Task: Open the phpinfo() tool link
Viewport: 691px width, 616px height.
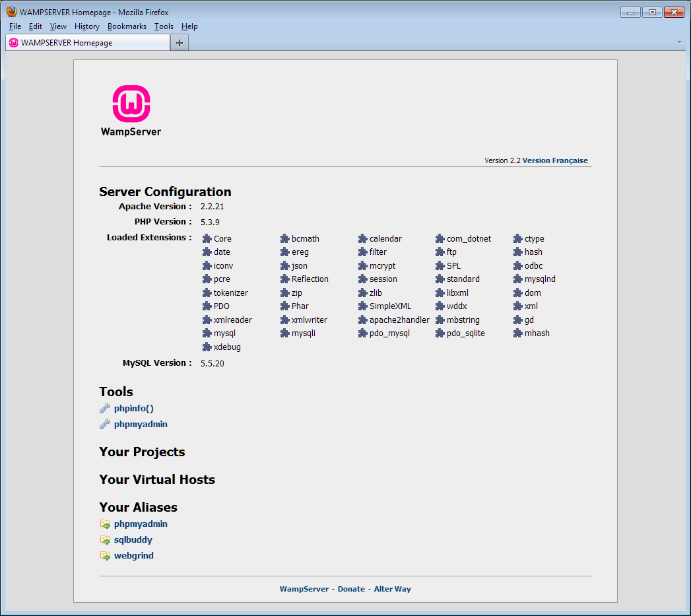Action: (x=134, y=408)
